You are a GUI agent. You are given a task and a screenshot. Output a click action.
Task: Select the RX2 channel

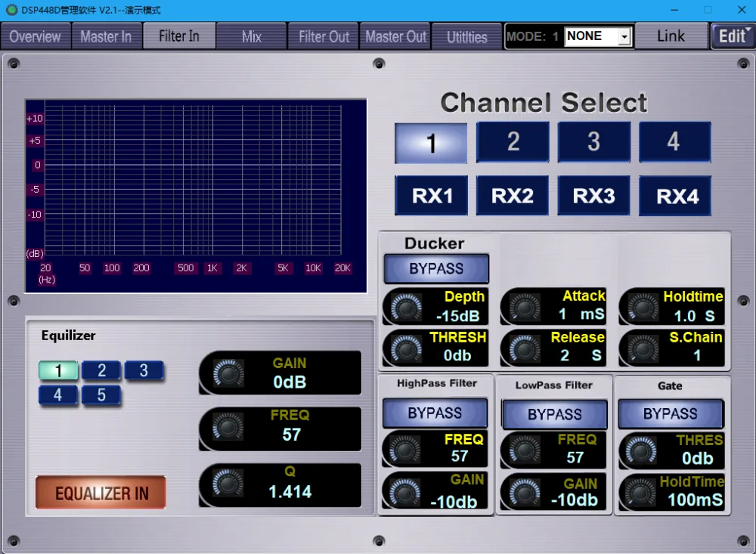[513, 196]
